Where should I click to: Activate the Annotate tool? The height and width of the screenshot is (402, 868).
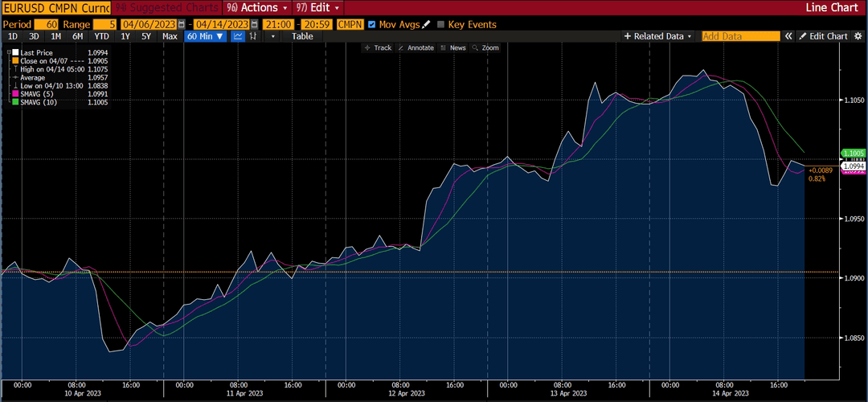click(416, 48)
